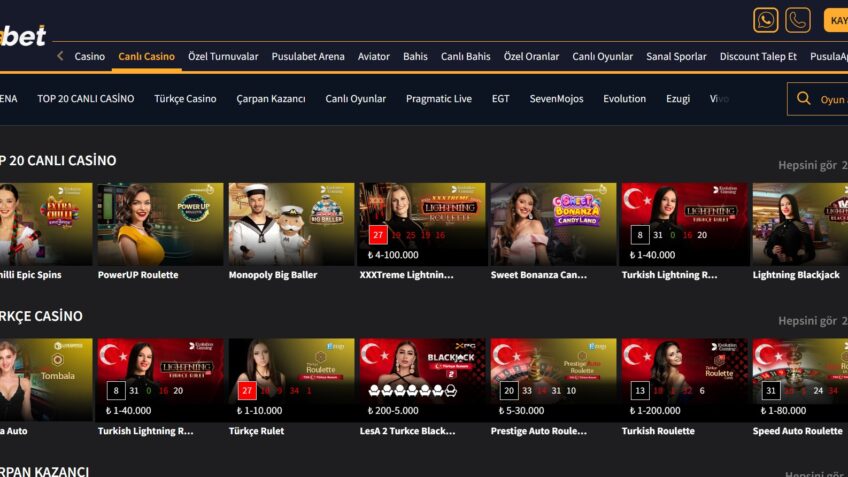Viewport: 848px width, 477px height.
Task: Filter by Çarpan Kazancı category
Action: (270, 98)
